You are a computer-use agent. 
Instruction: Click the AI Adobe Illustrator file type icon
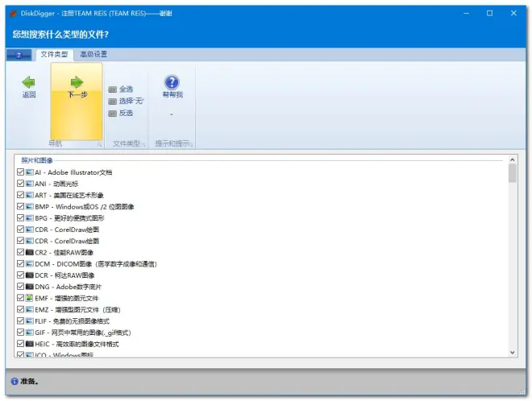tap(30, 172)
